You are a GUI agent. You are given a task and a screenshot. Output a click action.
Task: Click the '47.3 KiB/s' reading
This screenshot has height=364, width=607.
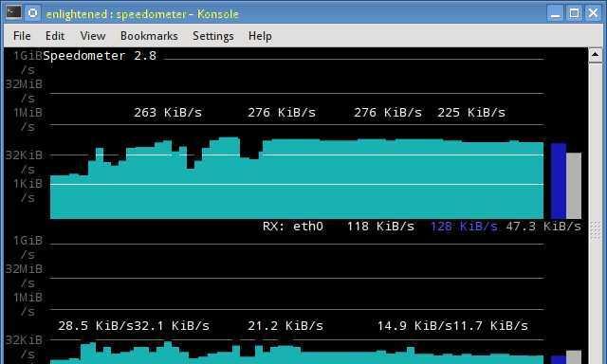coord(543,227)
